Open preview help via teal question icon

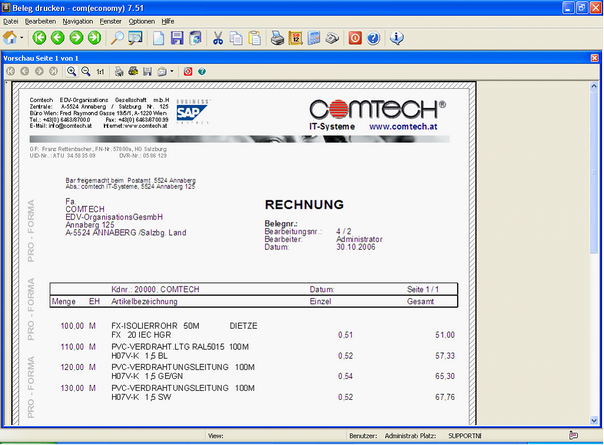(x=202, y=71)
